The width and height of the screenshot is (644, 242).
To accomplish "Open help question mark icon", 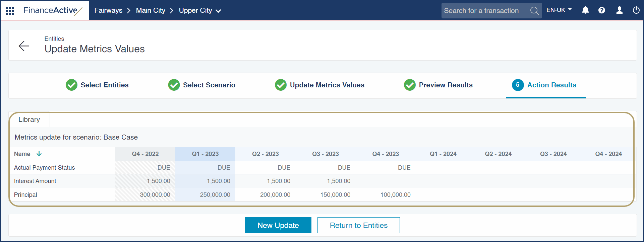I will click(602, 10).
